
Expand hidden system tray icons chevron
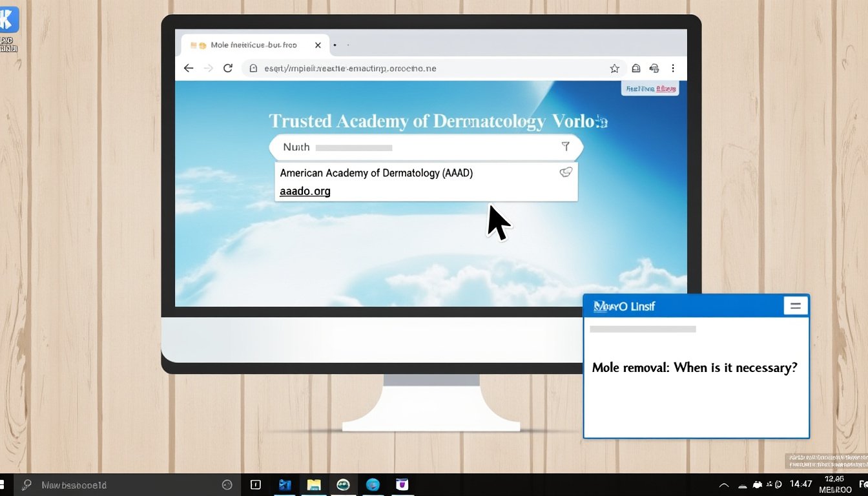pyautogui.click(x=724, y=484)
